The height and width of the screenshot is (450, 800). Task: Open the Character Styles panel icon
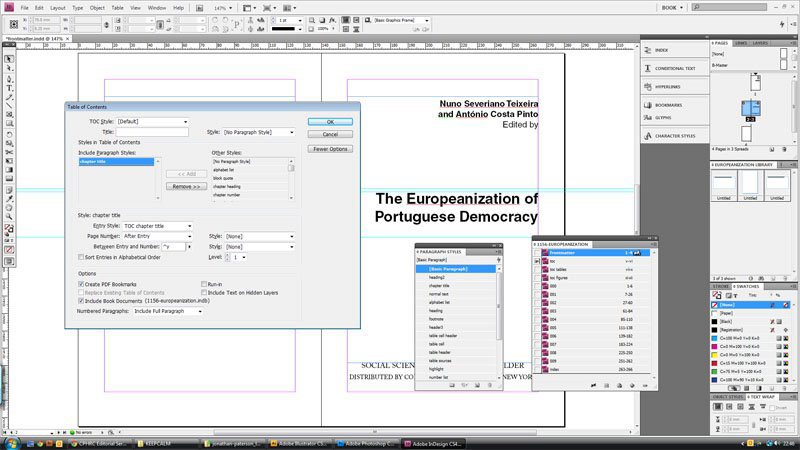[648, 136]
